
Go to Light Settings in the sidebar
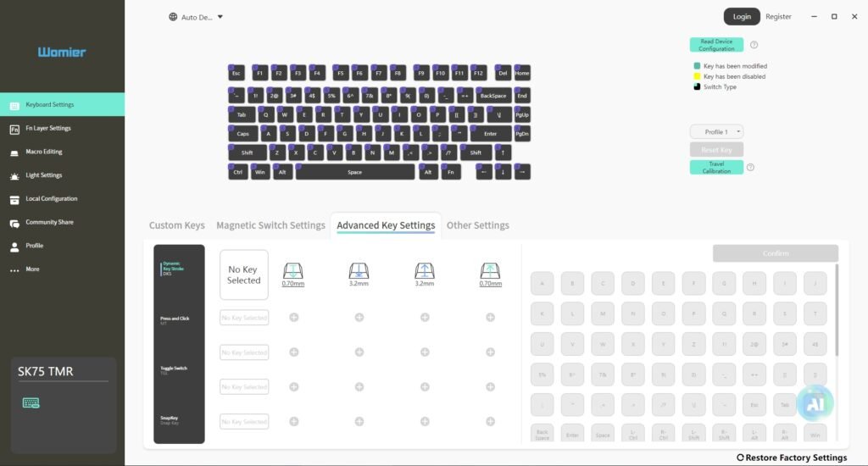point(43,175)
